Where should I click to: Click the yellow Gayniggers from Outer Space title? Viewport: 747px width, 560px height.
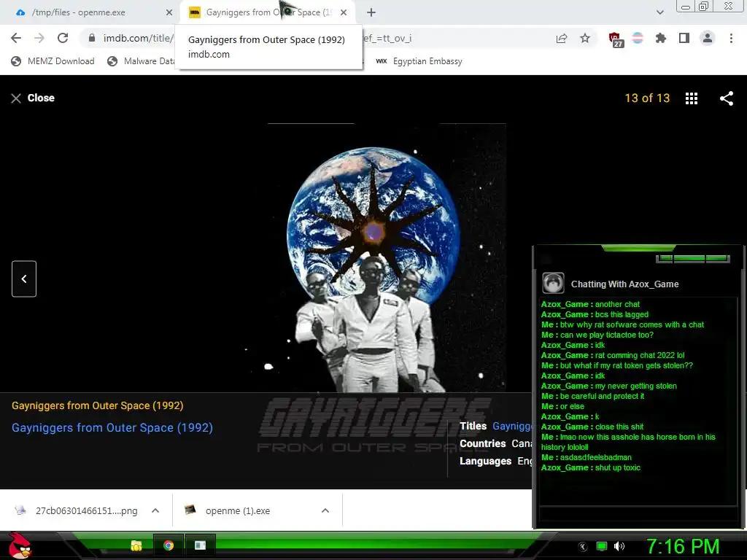[x=98, y=405]
